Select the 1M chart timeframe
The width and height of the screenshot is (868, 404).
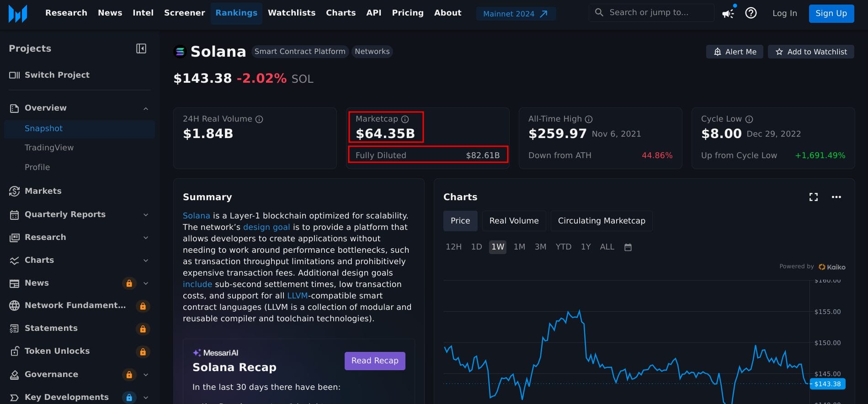pos(519,247)
